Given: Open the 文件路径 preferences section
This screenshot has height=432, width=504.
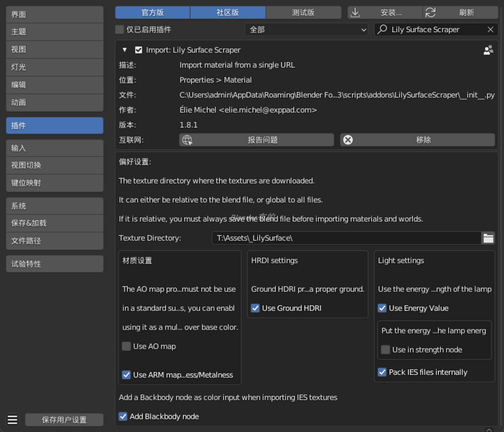Looking at the screenshot, I should [x=55, y=241].
